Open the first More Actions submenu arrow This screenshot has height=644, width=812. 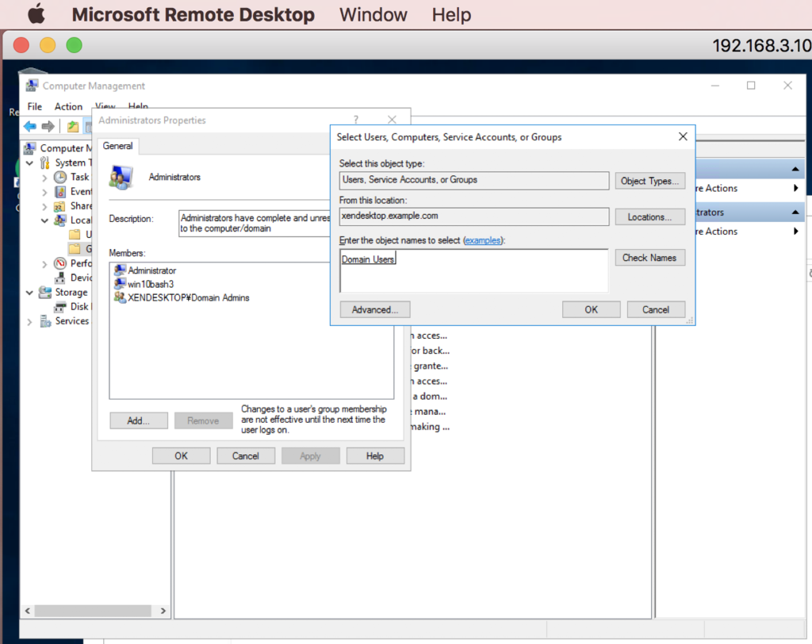pyautogui.click(x=795, y=188)
